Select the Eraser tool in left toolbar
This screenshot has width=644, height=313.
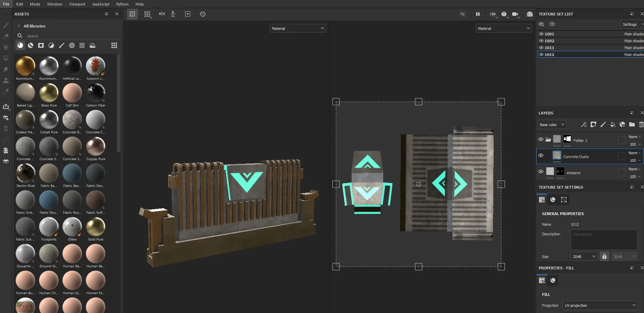6,36
